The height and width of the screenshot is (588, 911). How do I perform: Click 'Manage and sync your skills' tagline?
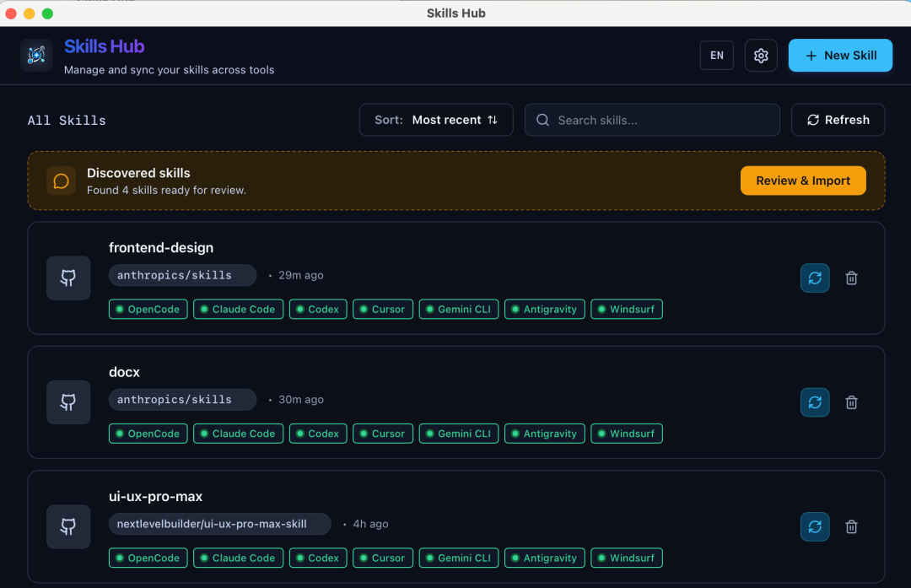pos(169,70)
